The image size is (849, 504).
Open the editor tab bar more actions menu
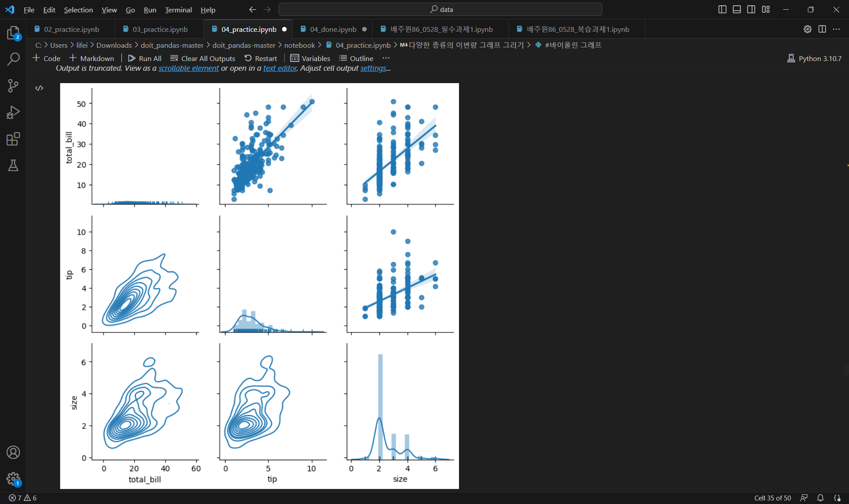836,29
